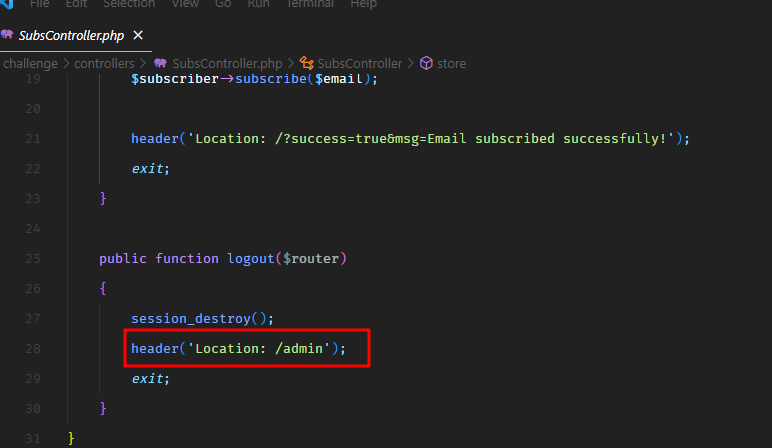Click the PHP file icon in the breadcrumb
Viewport: 772px width, 448px height.
(x=160, y=63)
